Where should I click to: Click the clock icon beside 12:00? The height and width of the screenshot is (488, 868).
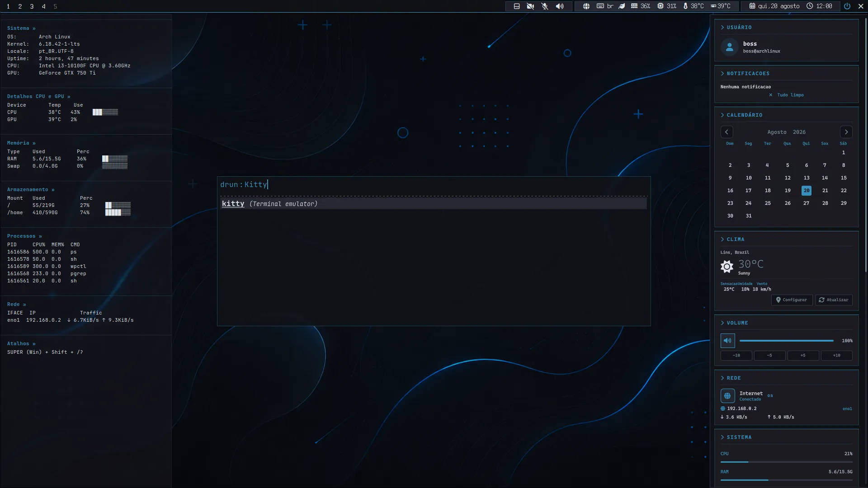[810, 6]
